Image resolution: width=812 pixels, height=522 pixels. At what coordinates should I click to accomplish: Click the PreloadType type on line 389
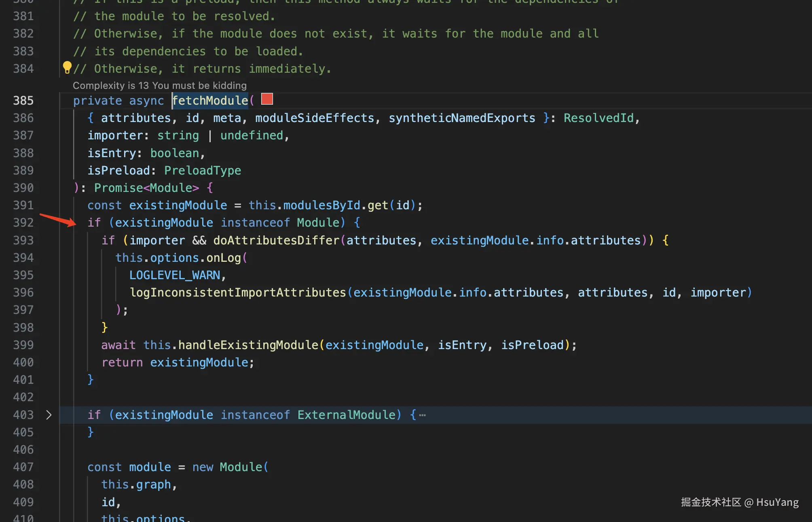tap(202, 170)
